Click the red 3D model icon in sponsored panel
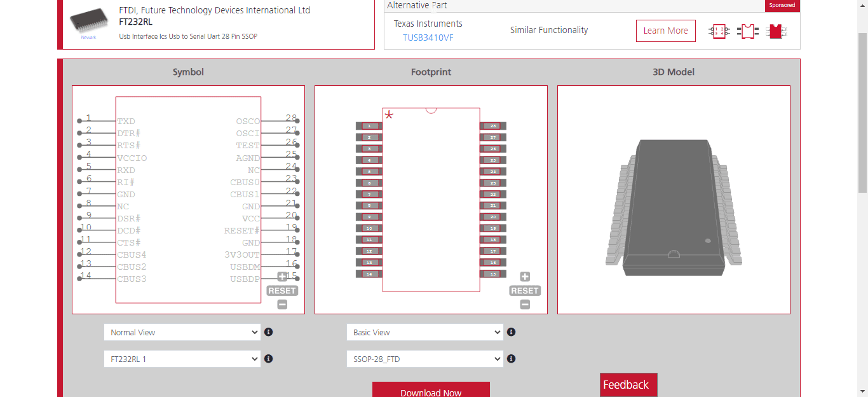The image size is (868, 397). coord(776,31)
